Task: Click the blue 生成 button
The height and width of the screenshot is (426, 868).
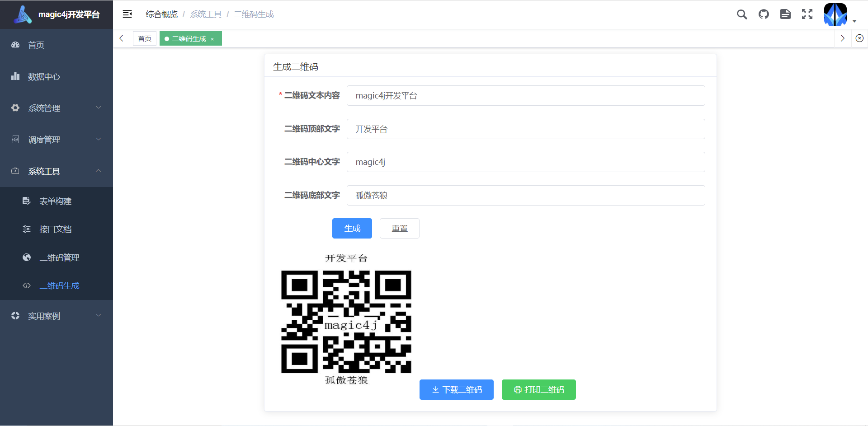Action: point(352,229)
